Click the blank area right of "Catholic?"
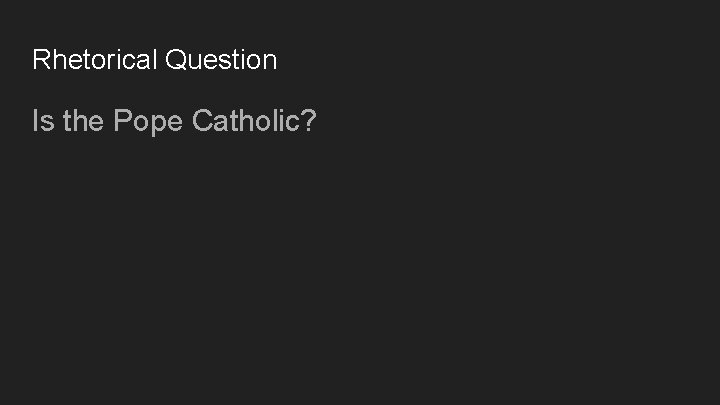This screenshot has height=405, width=720. [x=500, y=123]
